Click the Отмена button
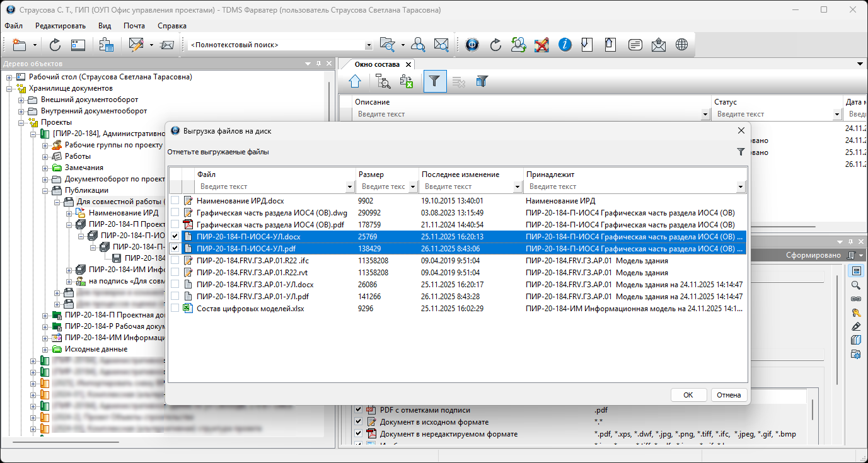The width and height of the screenshot is (868, 463). [x=729, y=395]
